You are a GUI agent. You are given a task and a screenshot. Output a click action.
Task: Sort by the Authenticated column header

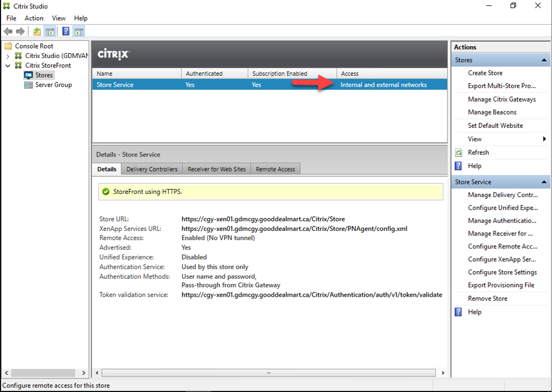pos(215,74)
